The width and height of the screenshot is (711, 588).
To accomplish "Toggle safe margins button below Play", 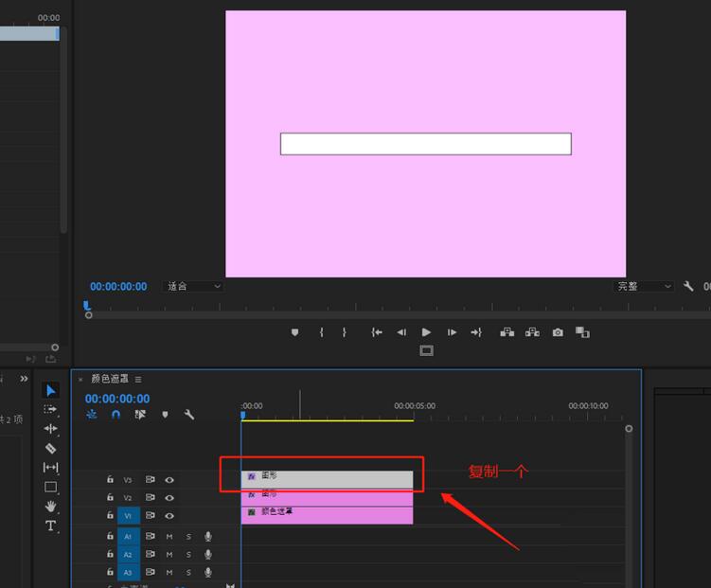I will 426,350.
